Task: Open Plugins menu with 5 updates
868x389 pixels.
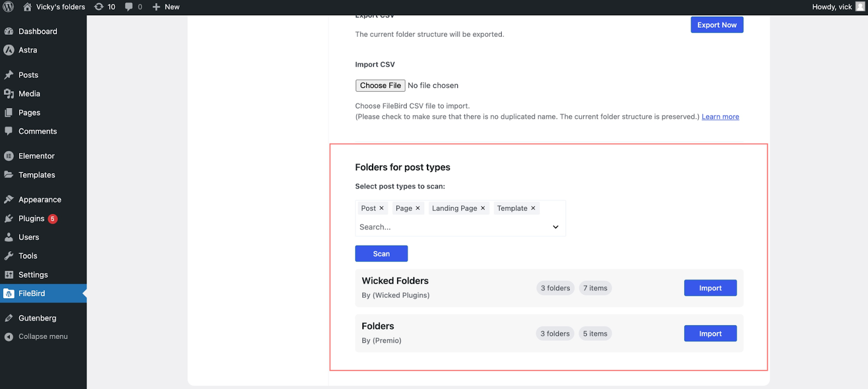Action: [43, 219]
